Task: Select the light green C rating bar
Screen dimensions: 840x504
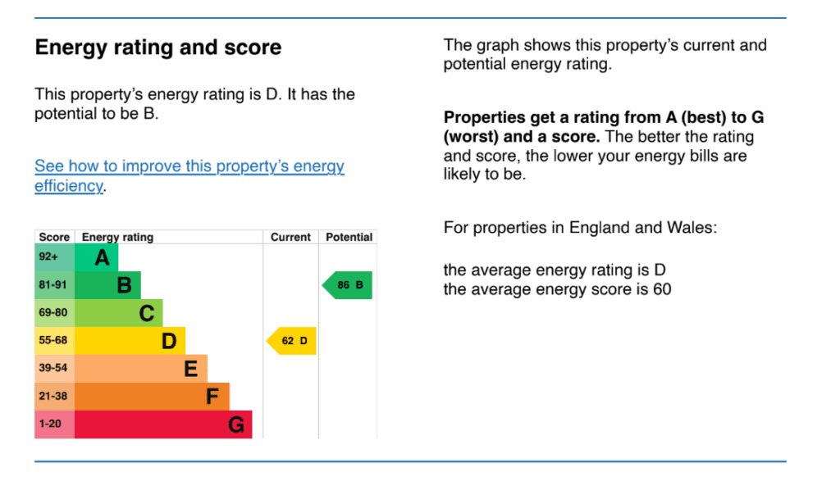Action: (x=119, y=313)
